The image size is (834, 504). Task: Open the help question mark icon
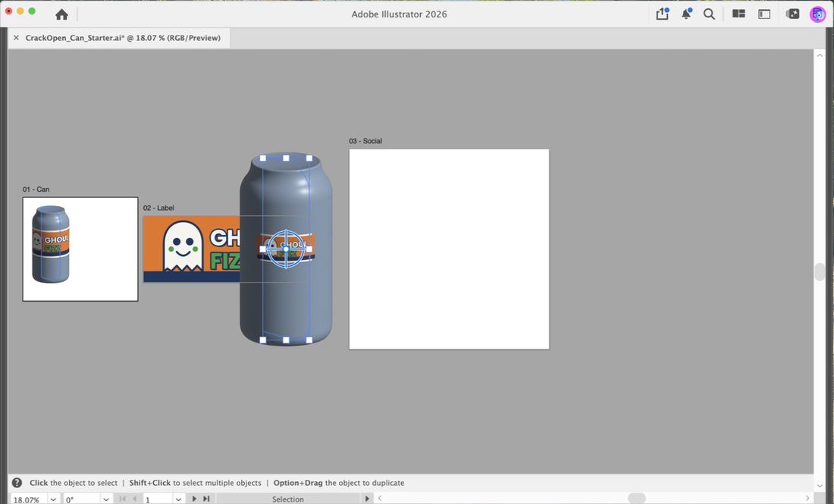click(x=17, y=483)
